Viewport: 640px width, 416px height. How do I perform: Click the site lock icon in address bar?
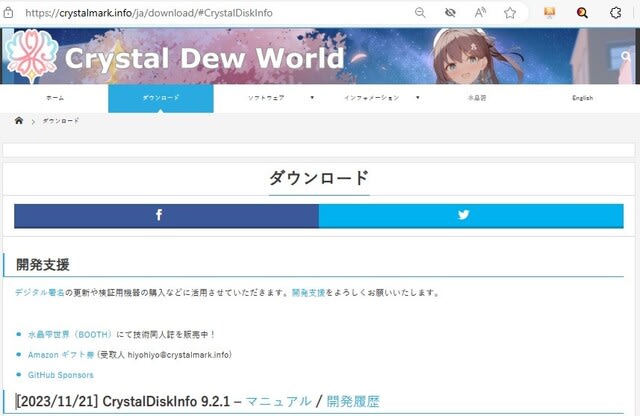point(8,13)
